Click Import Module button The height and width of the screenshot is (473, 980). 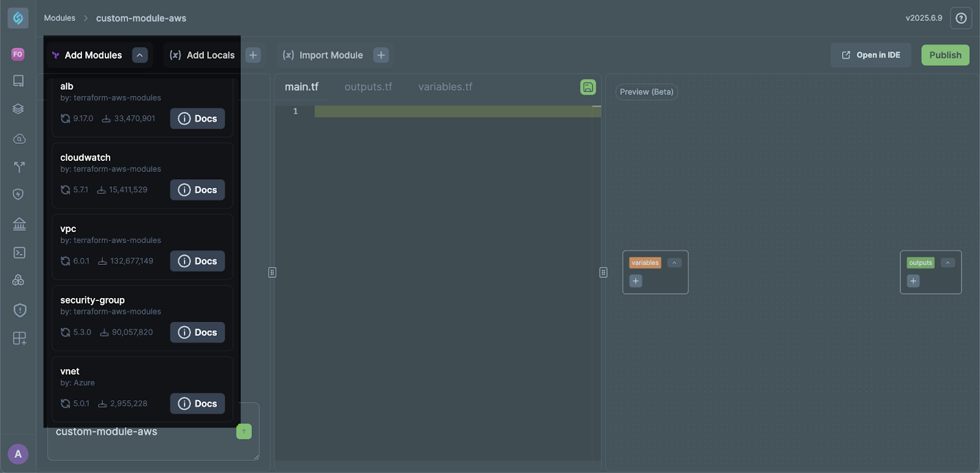point(323,55)
